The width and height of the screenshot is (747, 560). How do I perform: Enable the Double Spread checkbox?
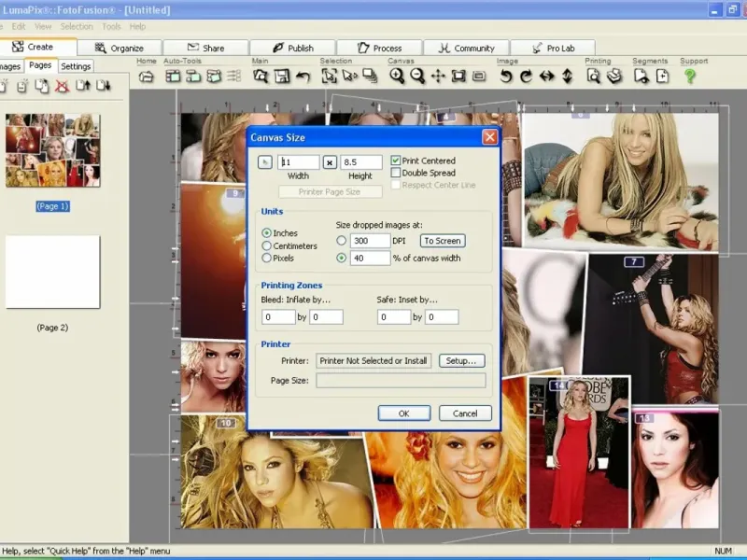396,173
